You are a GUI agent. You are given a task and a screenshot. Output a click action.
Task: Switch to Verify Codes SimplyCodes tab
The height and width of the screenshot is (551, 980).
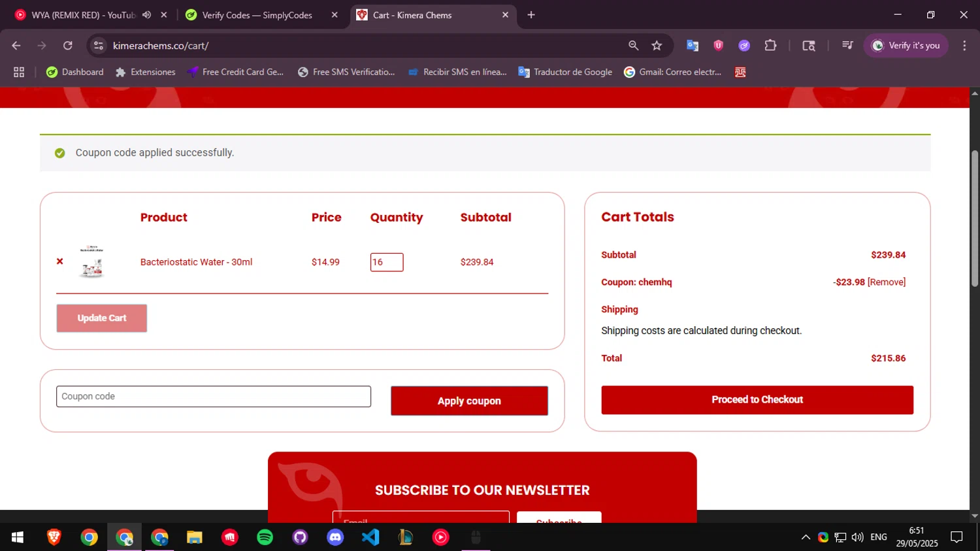[x=256, y=15]
